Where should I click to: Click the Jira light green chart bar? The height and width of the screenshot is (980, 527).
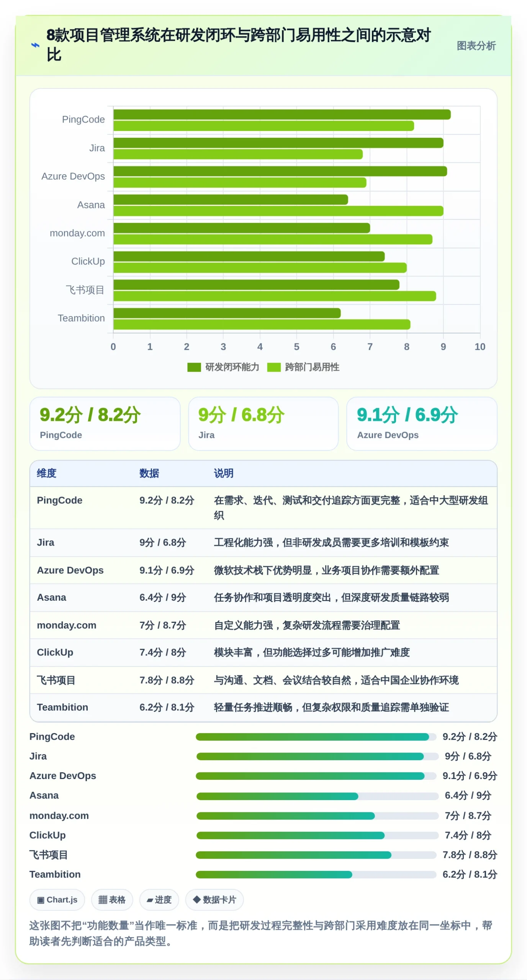[238, 154]
